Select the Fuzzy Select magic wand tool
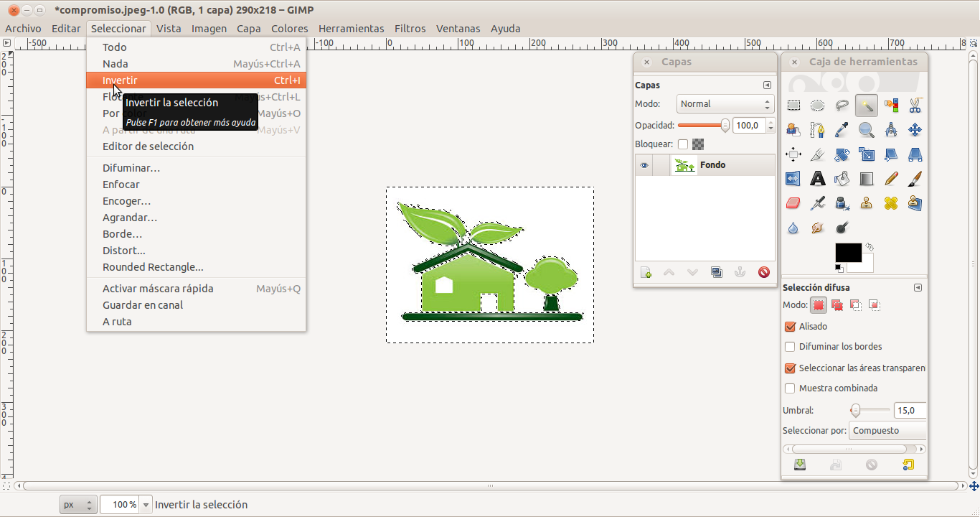980x517 pixels. pos(867,106)
